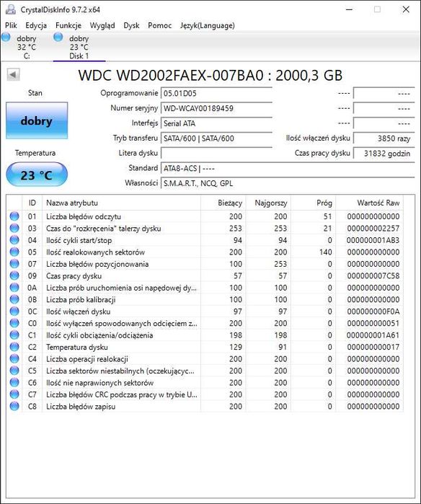Click the status circle for attribute C6
421x504 pixels.
14,382
